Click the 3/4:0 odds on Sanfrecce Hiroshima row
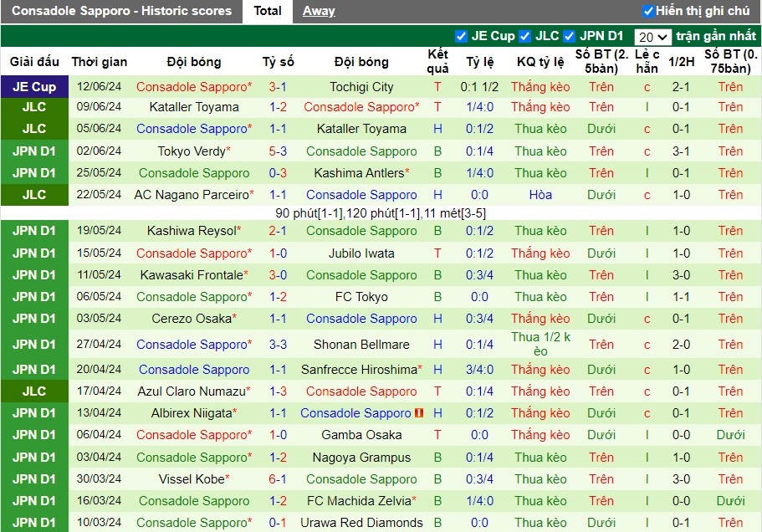Viewport: 762px width, 532px height. [479, 370]
